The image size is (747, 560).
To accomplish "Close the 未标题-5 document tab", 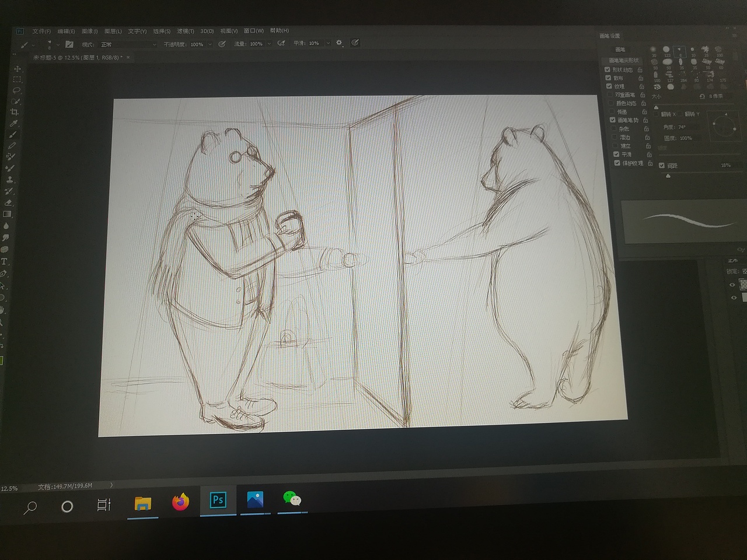I will click(128, 57).
